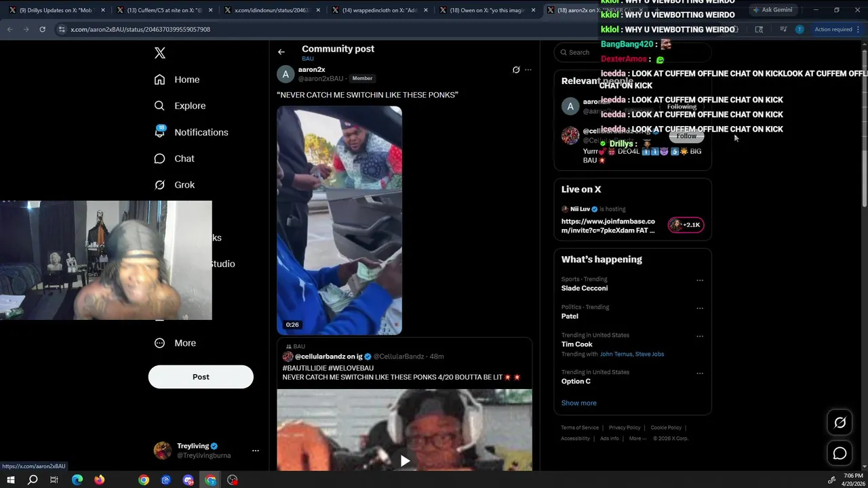Click Ask Gemini in Chrome
The image size is (868, 488).
point(772,10)
